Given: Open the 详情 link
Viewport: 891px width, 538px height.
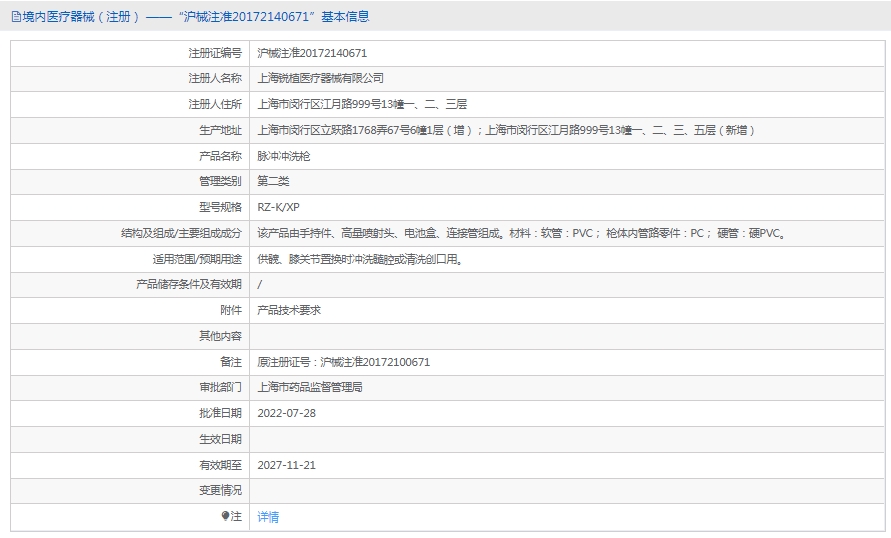Looking at the screenshot, I should pos(268,516).
